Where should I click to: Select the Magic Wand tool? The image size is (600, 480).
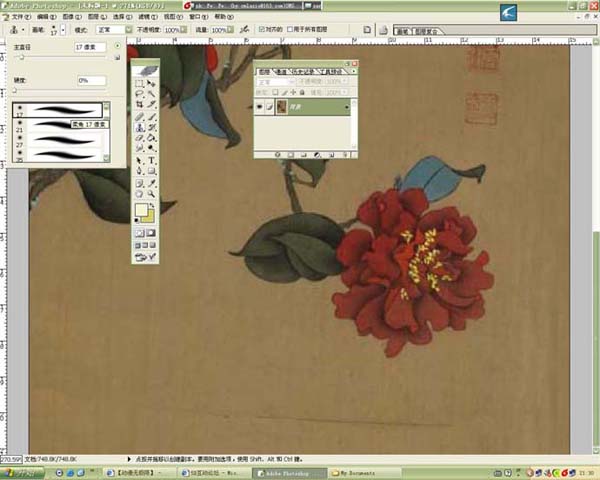pyautogui.click(x=152, y=94)
